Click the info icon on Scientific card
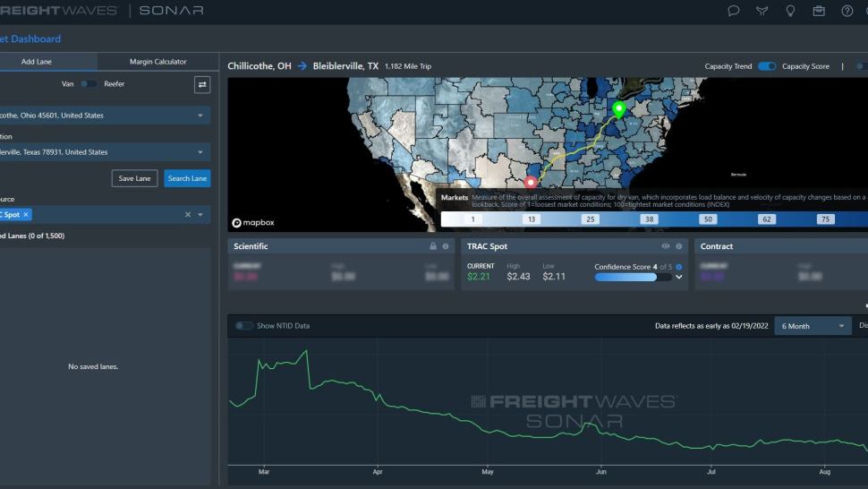 click(x=445, y=246)
